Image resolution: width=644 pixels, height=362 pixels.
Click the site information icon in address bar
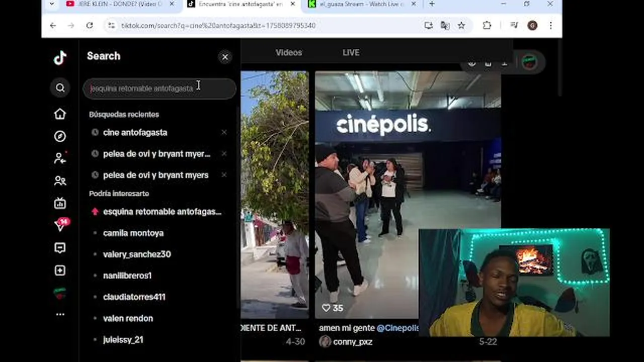coord(111,25)
